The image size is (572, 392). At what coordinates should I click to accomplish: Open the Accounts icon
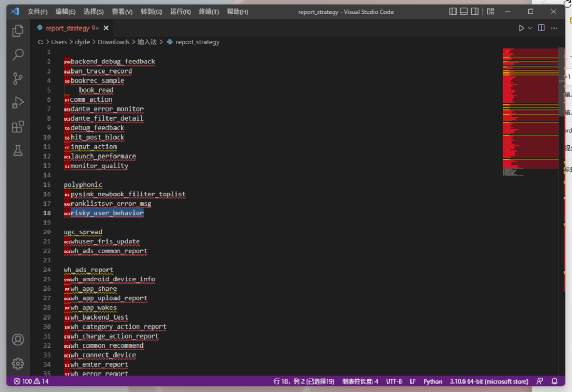click(x=18, y=340)
